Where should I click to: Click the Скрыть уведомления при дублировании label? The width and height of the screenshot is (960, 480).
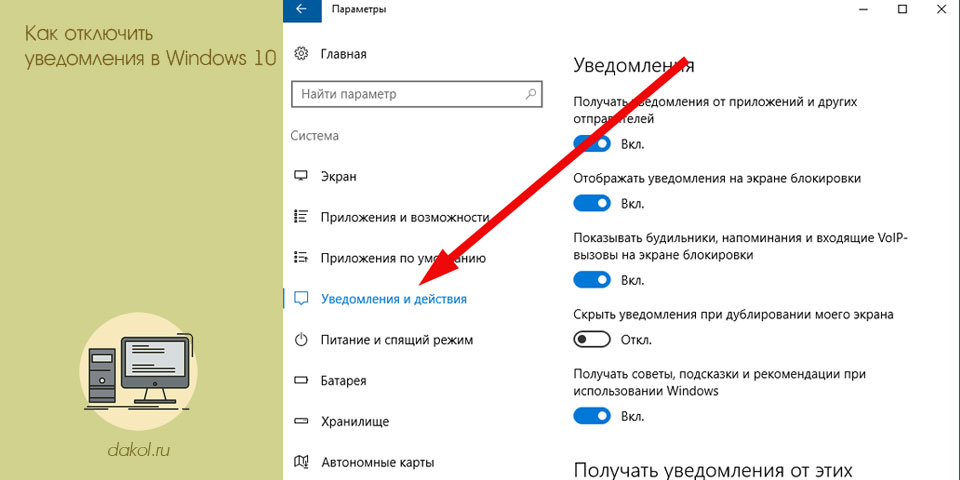733,315
